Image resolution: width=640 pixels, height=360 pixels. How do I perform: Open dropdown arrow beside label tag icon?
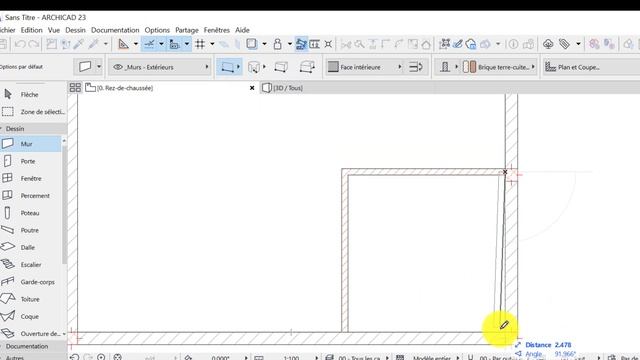pos(578,44)
